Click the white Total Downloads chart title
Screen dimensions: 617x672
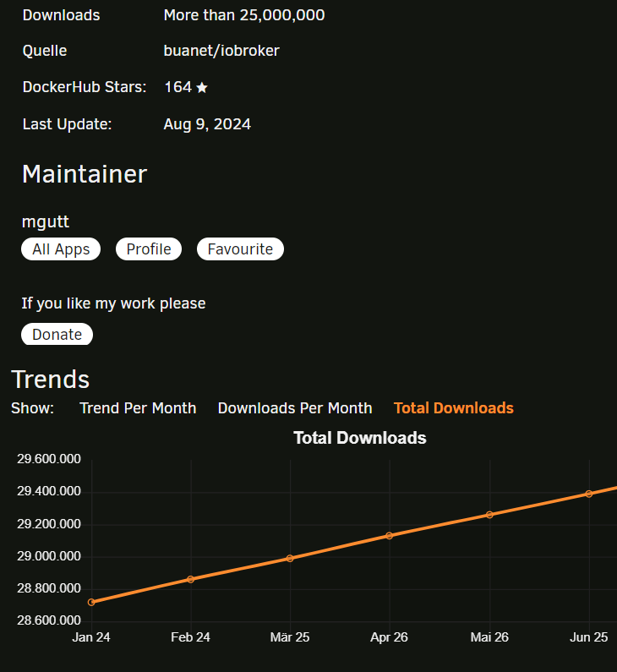pyautogui.click(x=359, y=438)
